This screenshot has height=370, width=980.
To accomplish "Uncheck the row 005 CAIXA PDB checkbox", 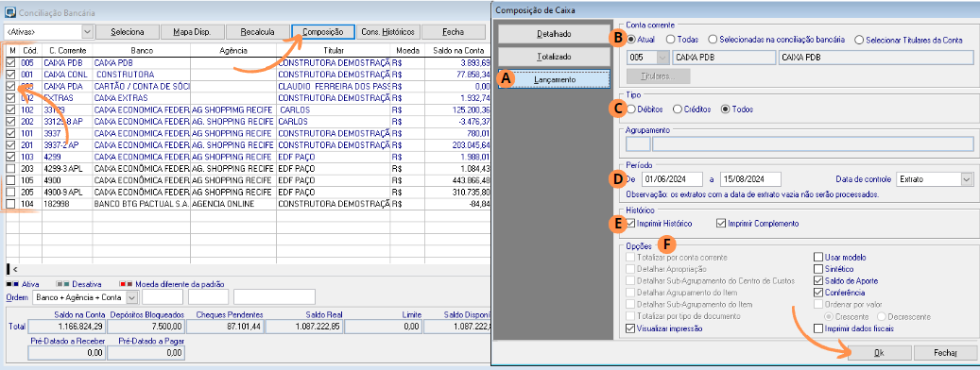I will (x=10, y=63).
